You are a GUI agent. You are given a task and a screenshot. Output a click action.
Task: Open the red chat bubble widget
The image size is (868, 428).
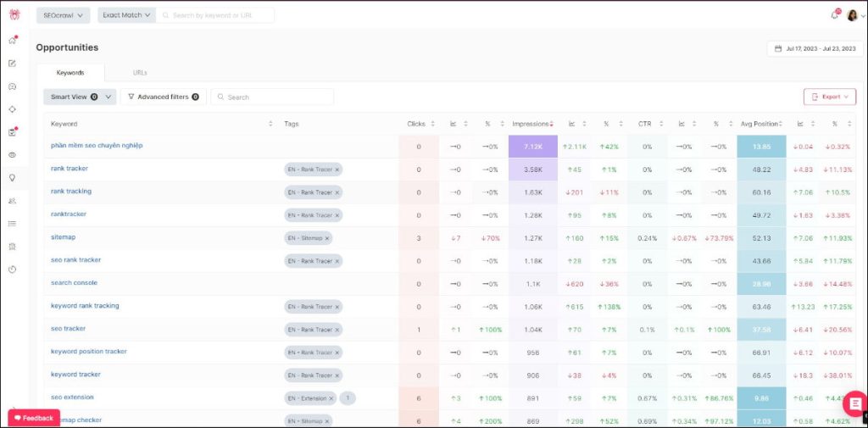tap(854, 403)
